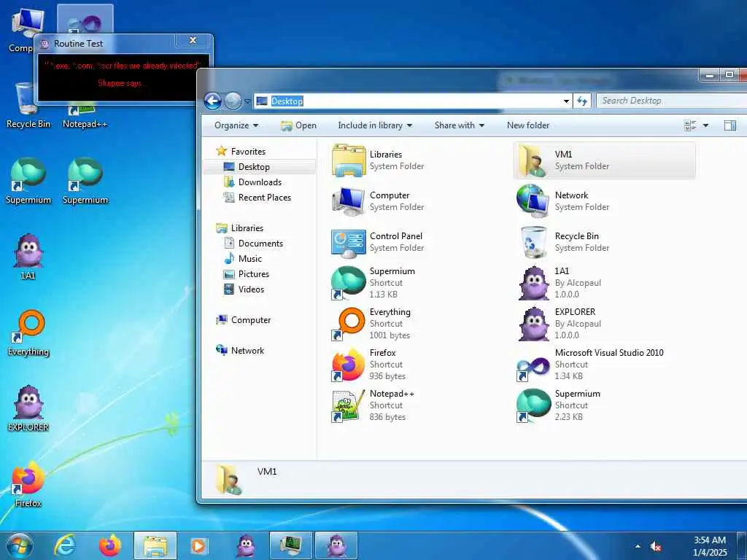Click the Windows Explorer taskbar button
The width and height of the screenshot is (747, 560).
[x=155, y=545]
